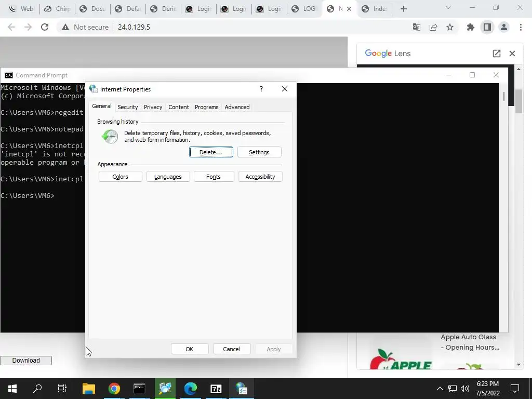Click the Languages button
Screen dimensions: 532x399
click(168, 177)
